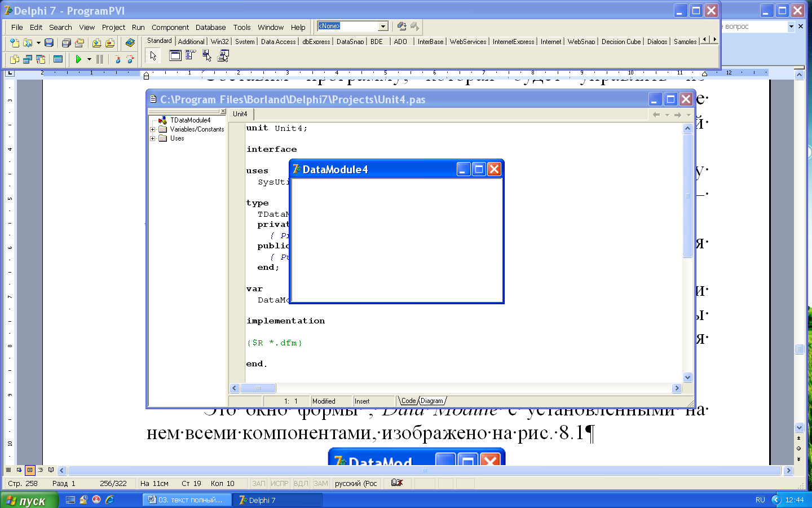The image size is (812, 508).
Task: Click the Save current desktop icon
Action: point(401,26)
